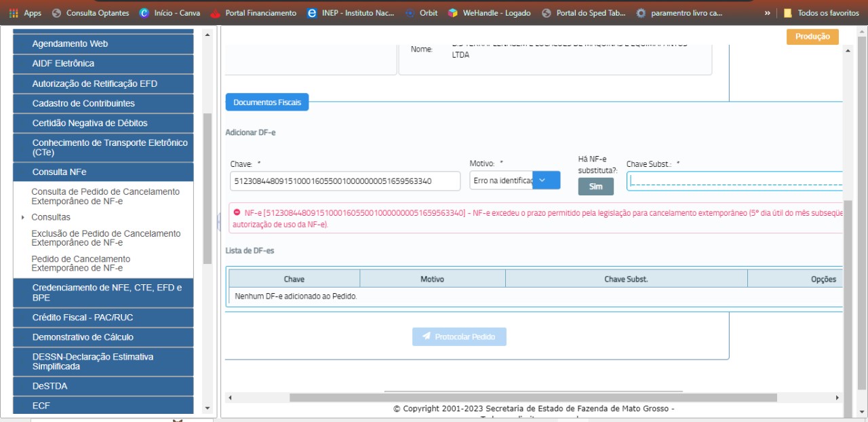Show more bookmarks with the chevron
868x422 pixels.
767,13
